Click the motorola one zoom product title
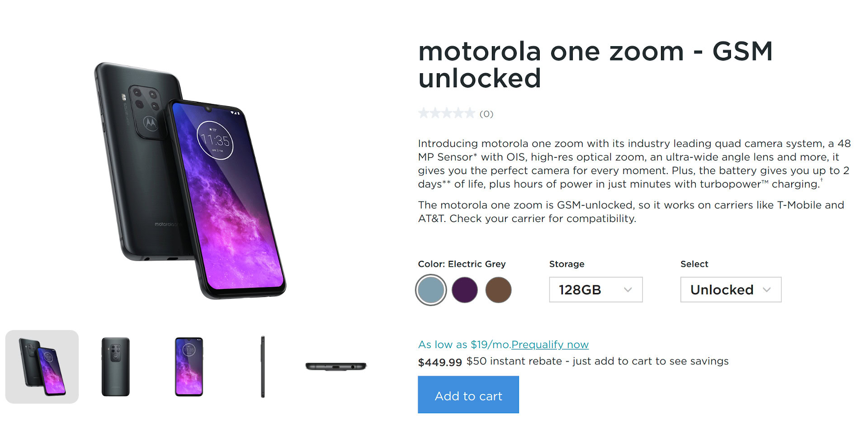 tap(595, 64)
